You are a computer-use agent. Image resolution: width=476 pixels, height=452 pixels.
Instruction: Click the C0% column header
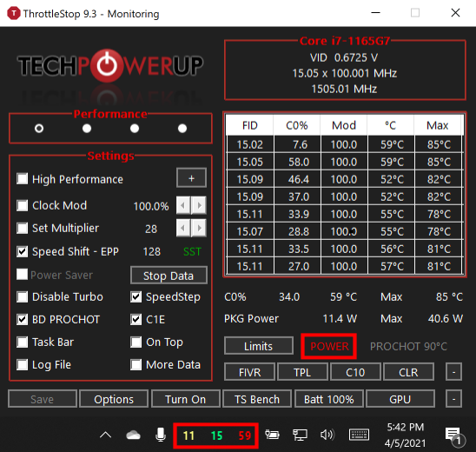pyautogui.click(x=296, y=125)
